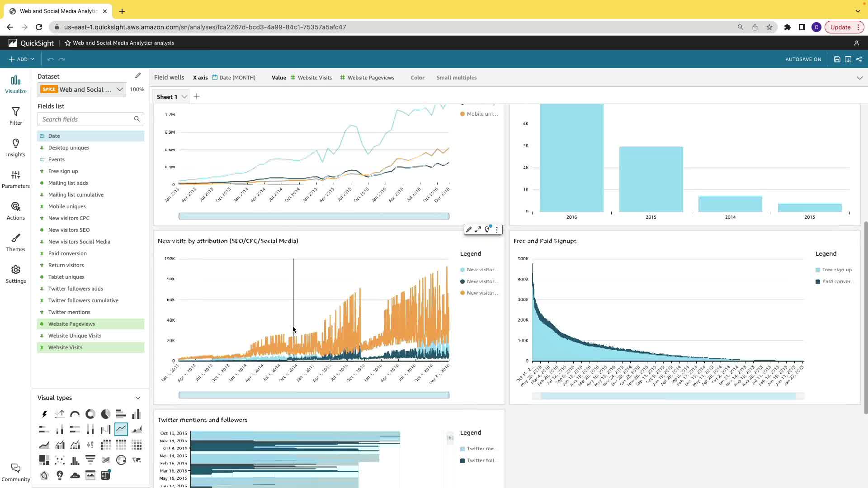The image size is (868, 488).
Task: Pick the funnel chart visual type
Action: click(x=90, y=460)
